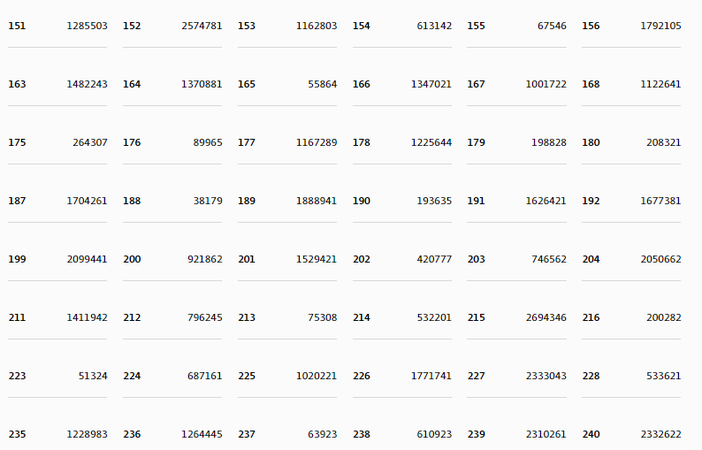Click entry number 168
Screen dimensions: 702x450
pos(591,84)
